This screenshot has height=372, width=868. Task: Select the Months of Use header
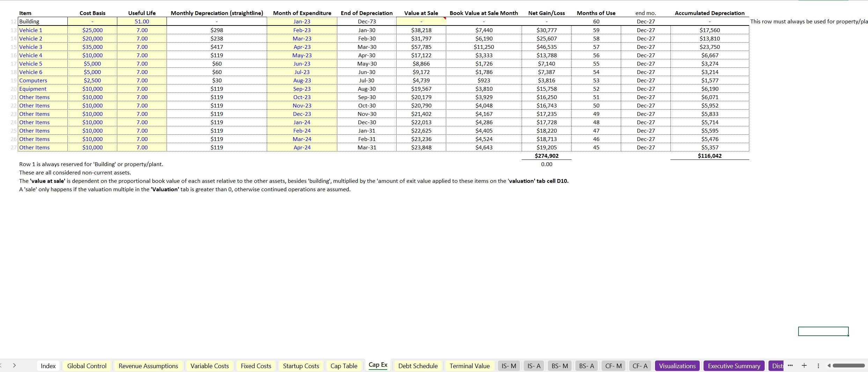click(596, 13)
